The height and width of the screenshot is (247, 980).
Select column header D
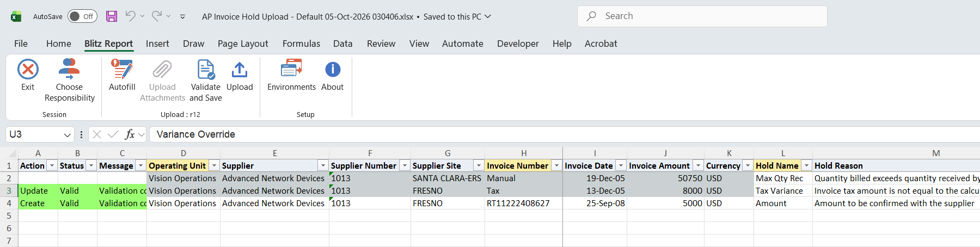point(183,153)
